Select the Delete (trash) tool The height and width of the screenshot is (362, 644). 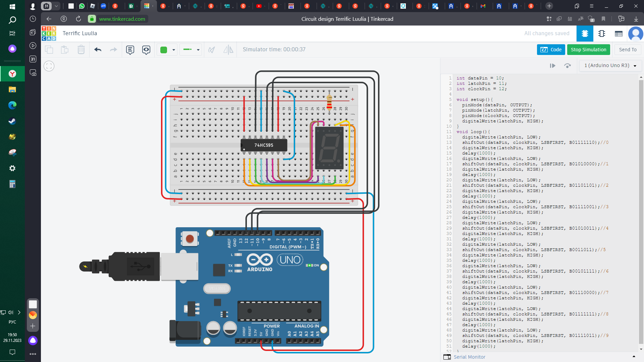81,49
